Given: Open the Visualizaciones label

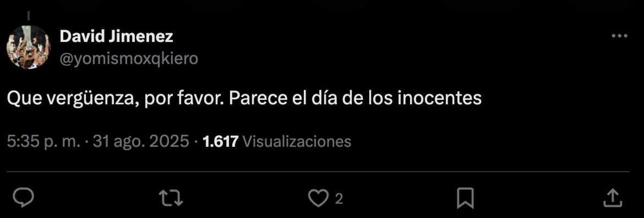Looking at the screenshot, I should 297,142.
